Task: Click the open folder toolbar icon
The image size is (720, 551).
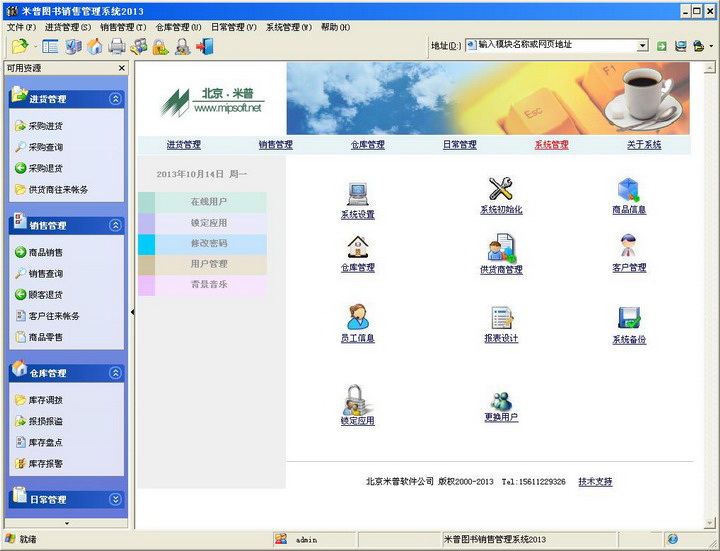Action: click(19, 46)
